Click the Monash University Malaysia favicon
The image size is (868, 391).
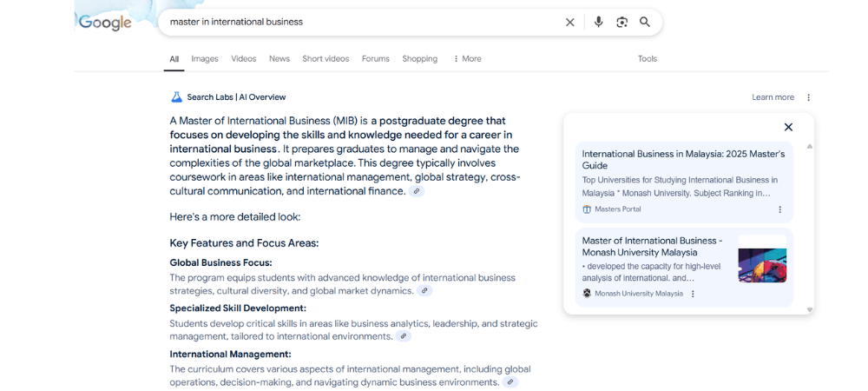pyautogui.click(x=587, y=294)
